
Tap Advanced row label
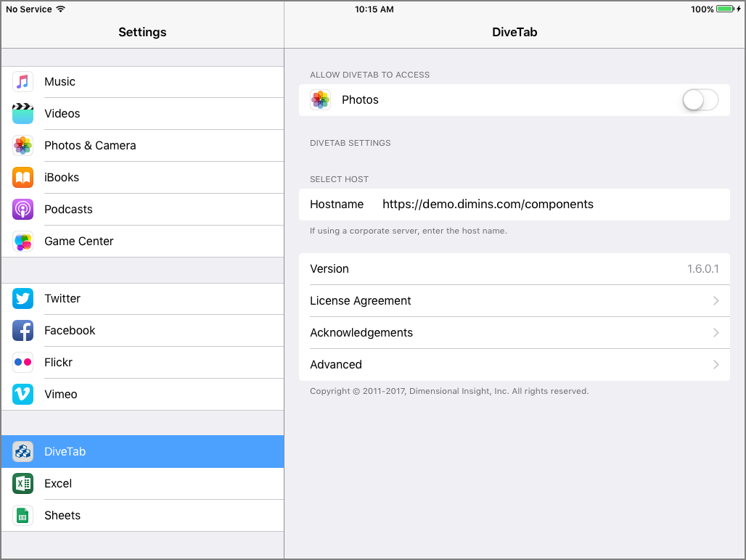336,364
